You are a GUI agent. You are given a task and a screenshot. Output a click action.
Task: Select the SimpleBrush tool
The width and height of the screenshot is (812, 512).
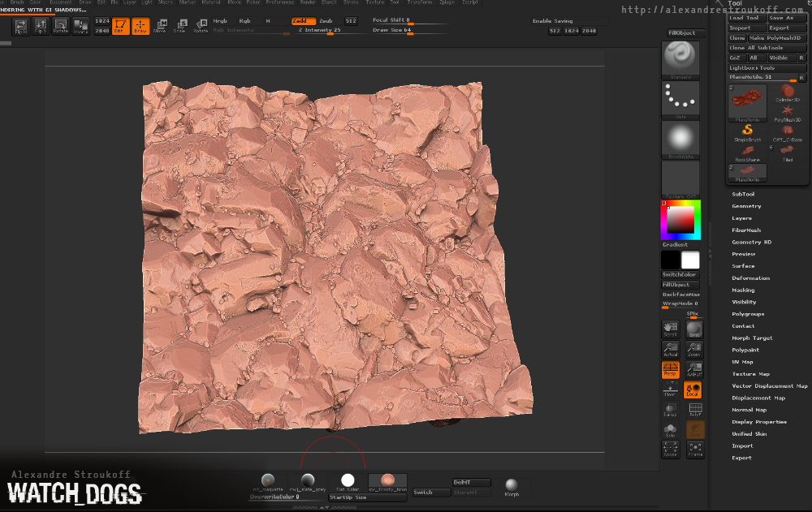[x=747, y=133]
